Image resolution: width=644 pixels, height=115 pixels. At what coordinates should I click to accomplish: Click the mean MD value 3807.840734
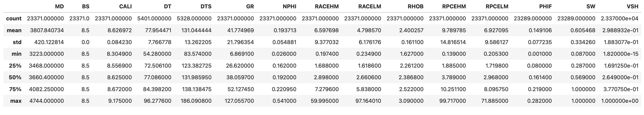47,30
